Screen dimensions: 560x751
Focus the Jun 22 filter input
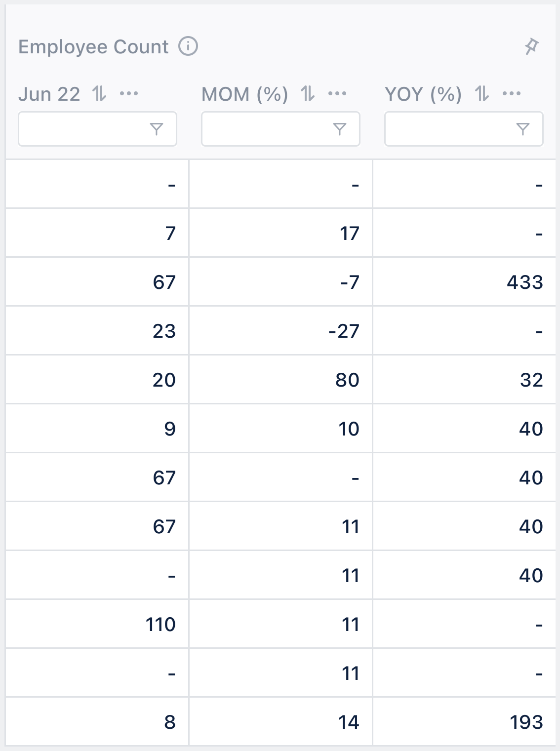point(97,129)
